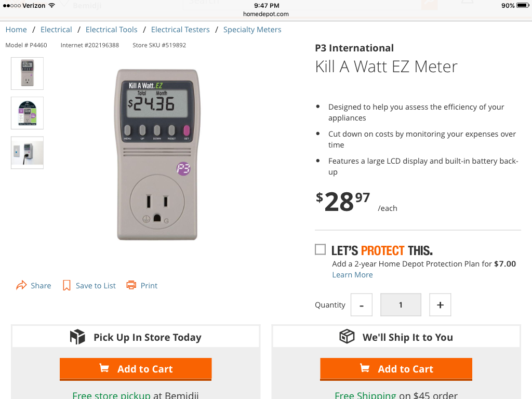Add to Cart for ship to you

(x=396, y=369)
